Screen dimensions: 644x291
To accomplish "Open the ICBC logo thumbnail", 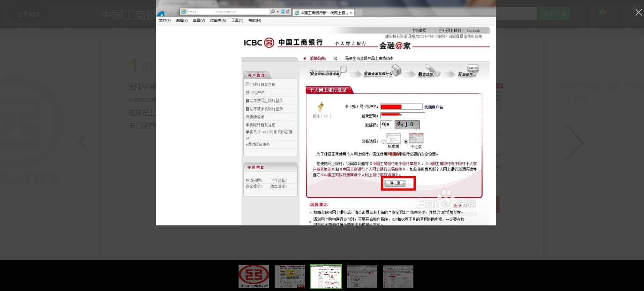I will tap(254, 276).
